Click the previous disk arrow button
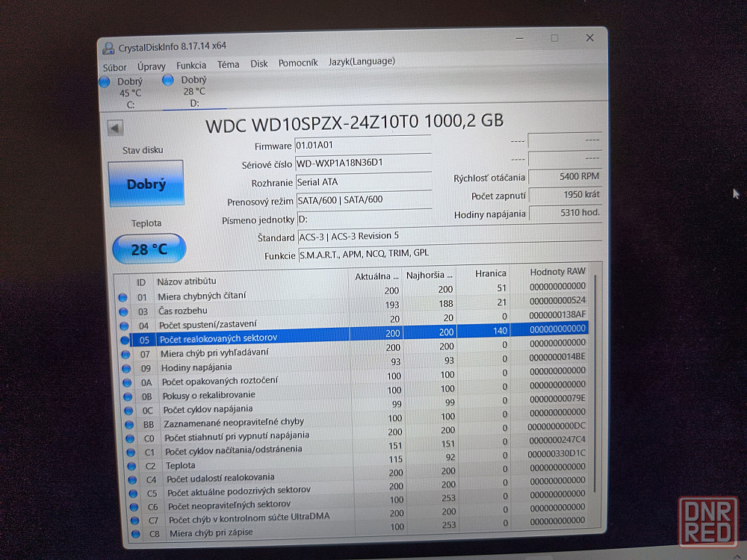 [x=115, y=128]
